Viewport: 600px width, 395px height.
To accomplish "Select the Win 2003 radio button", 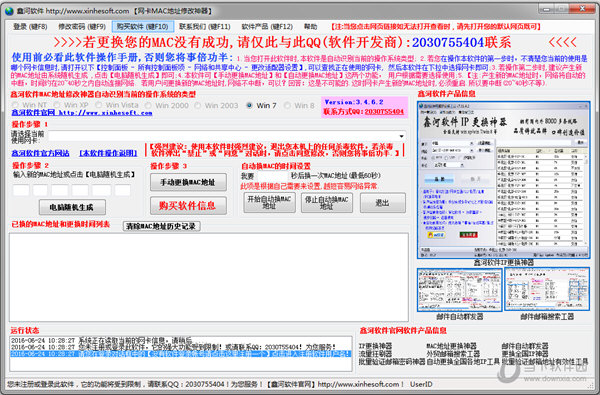I will 216,105.
